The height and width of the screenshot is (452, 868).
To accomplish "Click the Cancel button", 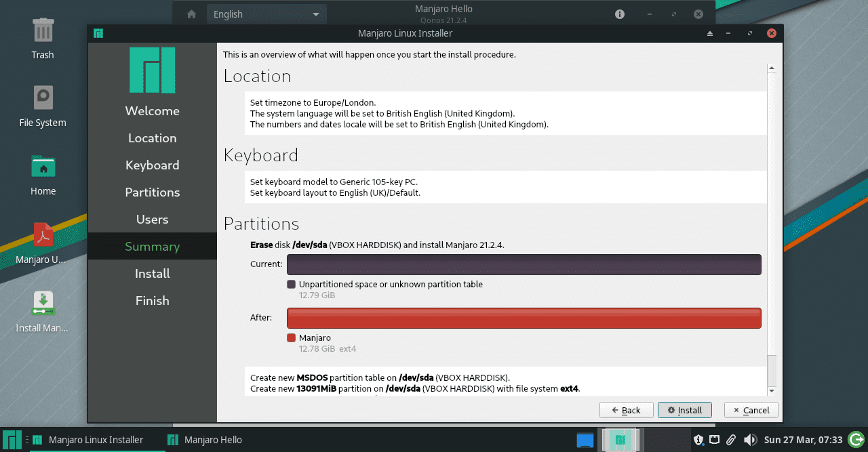I will click(751, 410).
